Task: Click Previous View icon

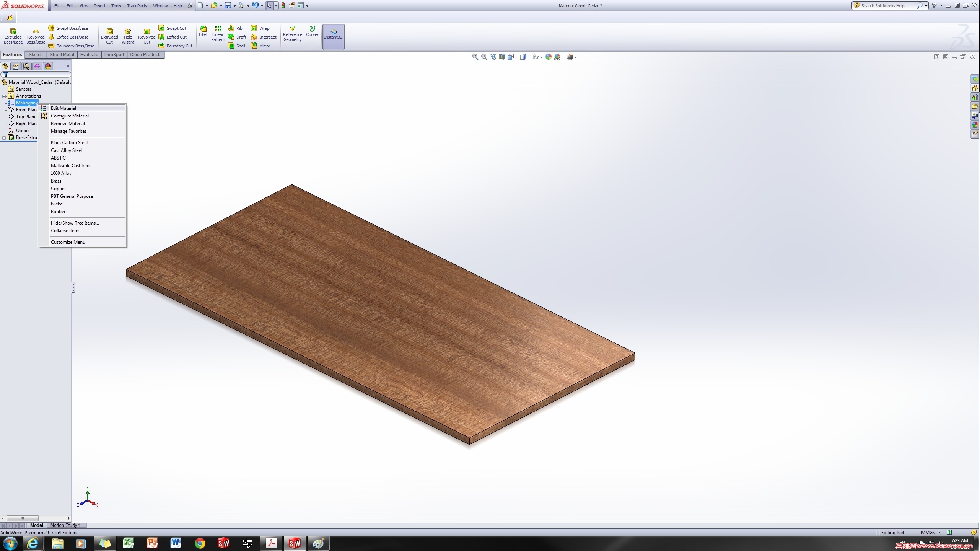Action: point(493,57)
